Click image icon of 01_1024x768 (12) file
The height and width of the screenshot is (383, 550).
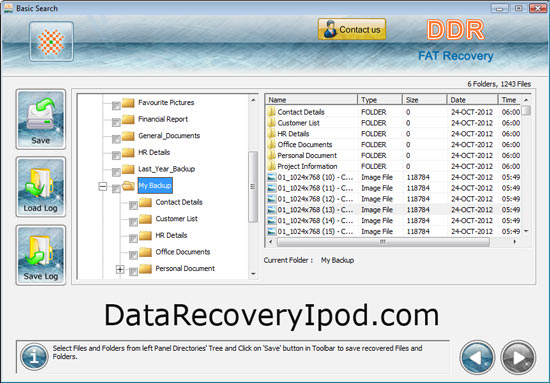pyautogui.click(x=271, y=199)
